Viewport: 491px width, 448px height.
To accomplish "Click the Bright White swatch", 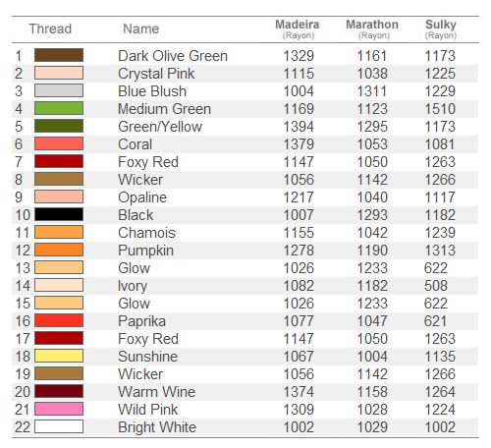I will [59, 426].
